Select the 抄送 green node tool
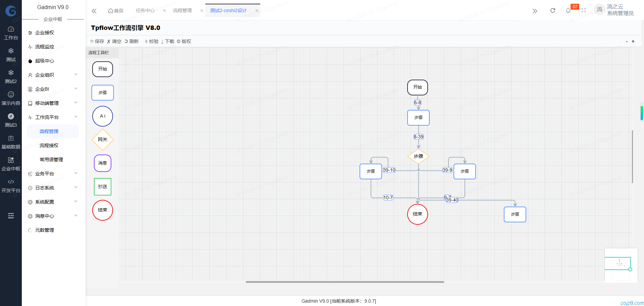Image resolution: width=644 pixels, height=306 pixels. (x=102, y=187)
